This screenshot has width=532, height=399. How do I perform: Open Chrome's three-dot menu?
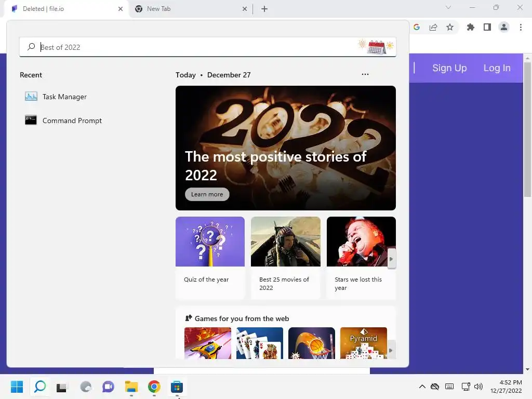(521, 27)
